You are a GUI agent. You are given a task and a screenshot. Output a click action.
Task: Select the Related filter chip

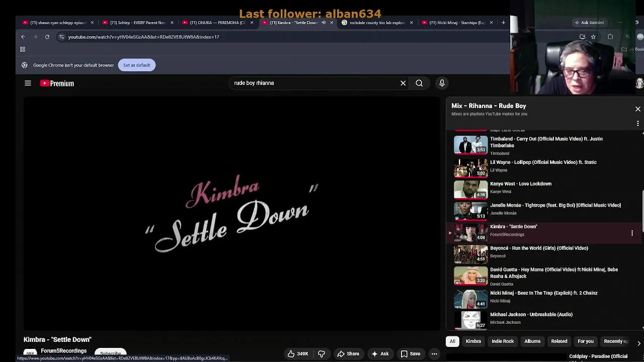pyautogui.click(x=559, y=341)
